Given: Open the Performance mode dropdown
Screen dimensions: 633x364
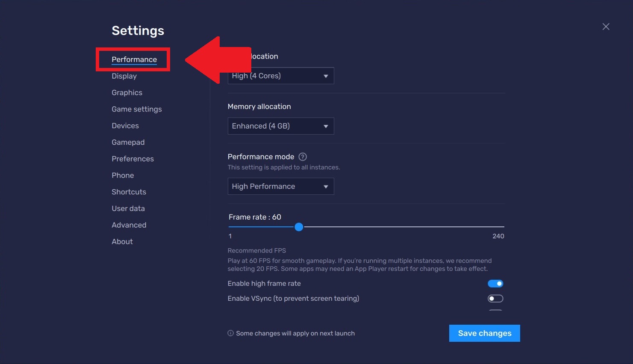Looking at the screenshot, I should click(x=280, y=186).
